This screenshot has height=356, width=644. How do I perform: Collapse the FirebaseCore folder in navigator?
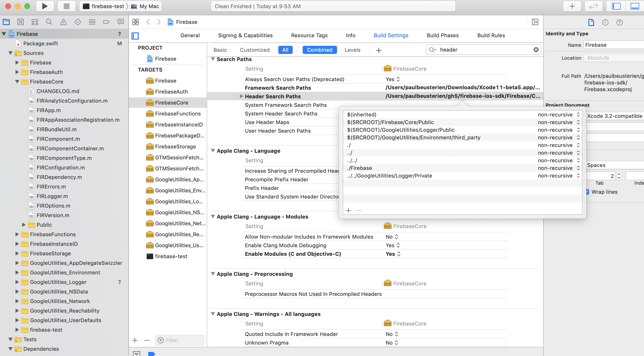tap(17, 82)
